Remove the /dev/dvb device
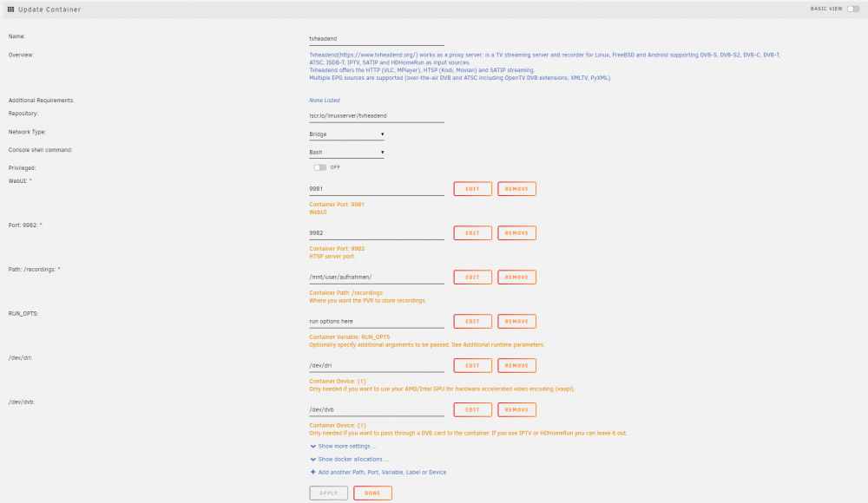The image size is (868, 503). tap(516, 410)
